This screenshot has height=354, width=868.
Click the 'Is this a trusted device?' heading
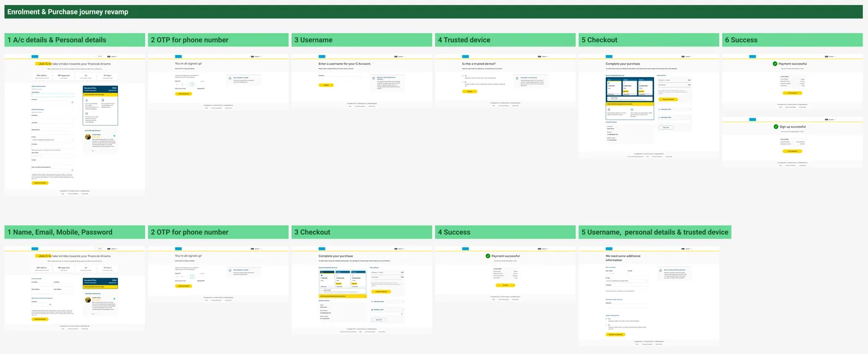click(479, 64)
